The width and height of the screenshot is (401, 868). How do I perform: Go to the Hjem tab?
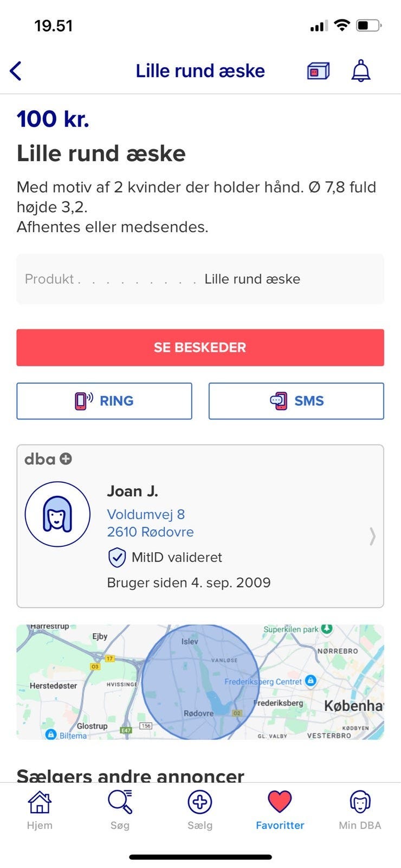point(40,810)
